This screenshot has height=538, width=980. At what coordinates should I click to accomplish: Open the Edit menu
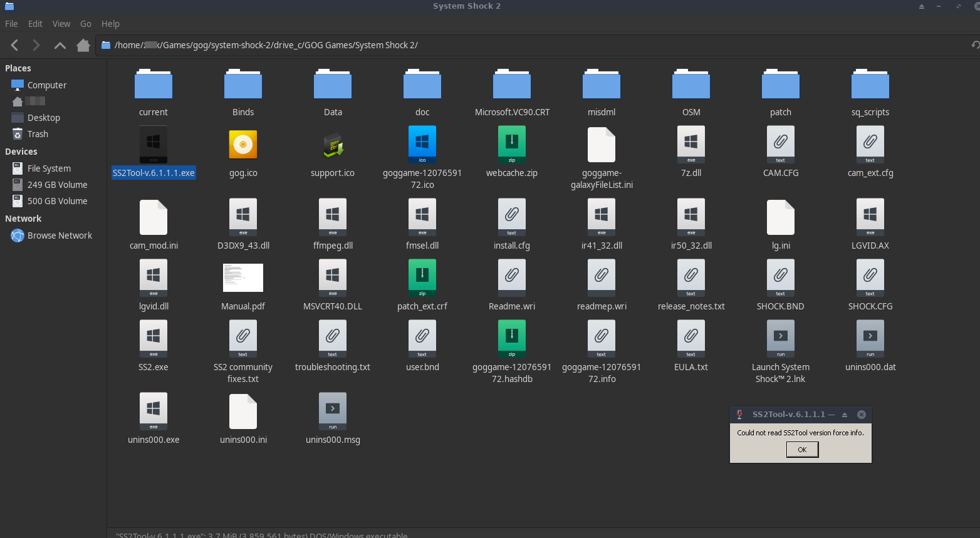coord(35,24)
